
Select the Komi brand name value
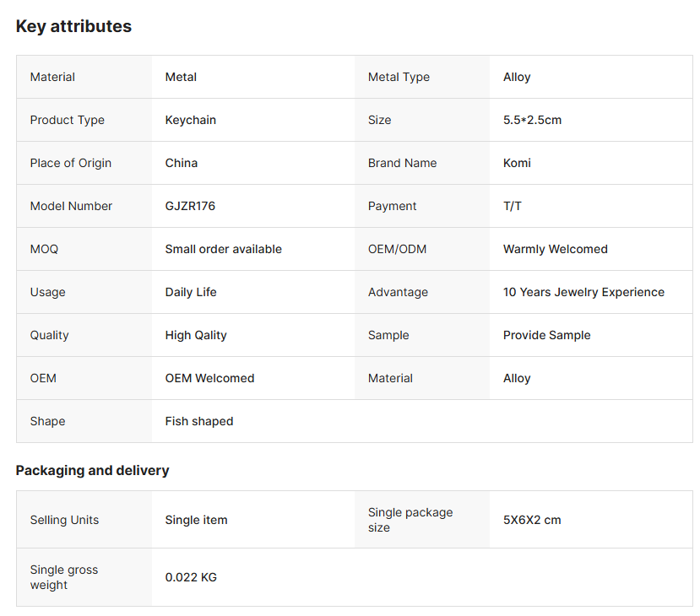coord(517,163)
